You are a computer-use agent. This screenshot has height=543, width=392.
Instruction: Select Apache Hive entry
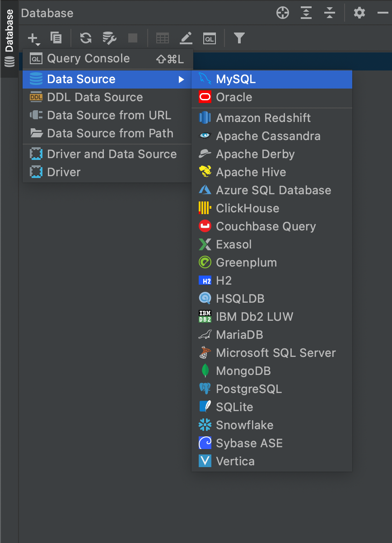[272, 172]
